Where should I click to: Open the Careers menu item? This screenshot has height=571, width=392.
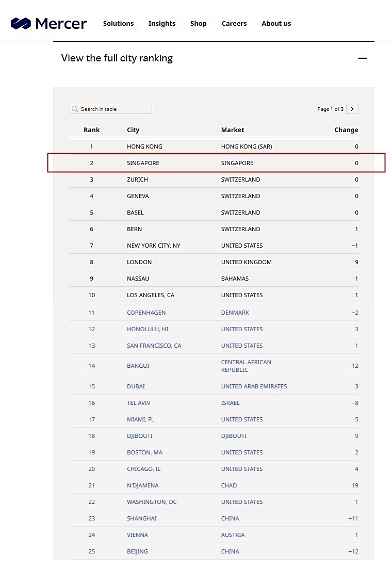click(234, 23)
